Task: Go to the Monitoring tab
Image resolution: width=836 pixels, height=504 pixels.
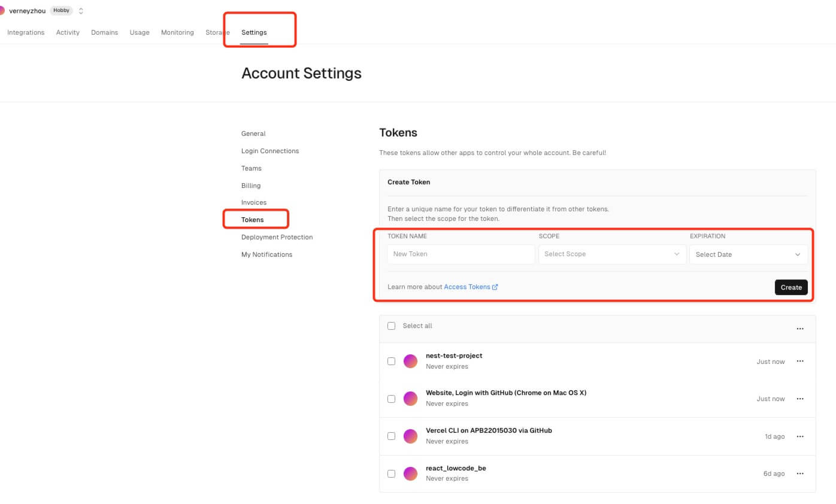Action: click(x=177, y=32)
